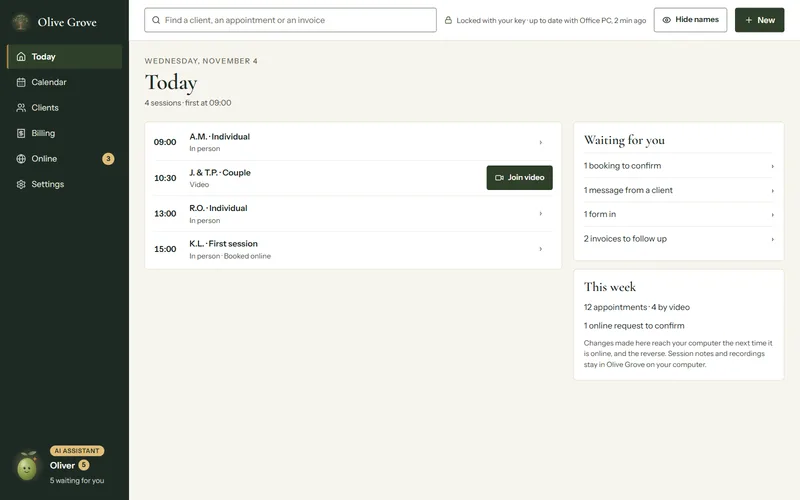Focus the Find a client search field
Viewport: 800px width, 500px height.
[290, 20]
